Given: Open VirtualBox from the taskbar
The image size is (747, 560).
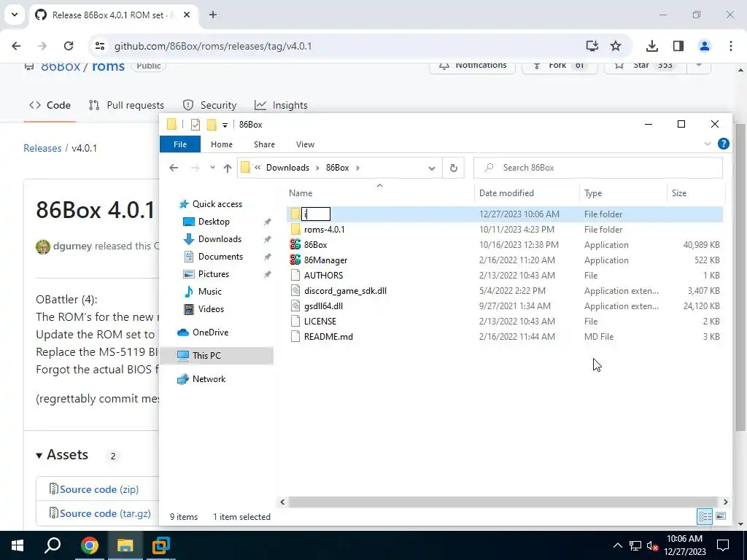Looking at the screenshot, I should click(x=161, y=545).
